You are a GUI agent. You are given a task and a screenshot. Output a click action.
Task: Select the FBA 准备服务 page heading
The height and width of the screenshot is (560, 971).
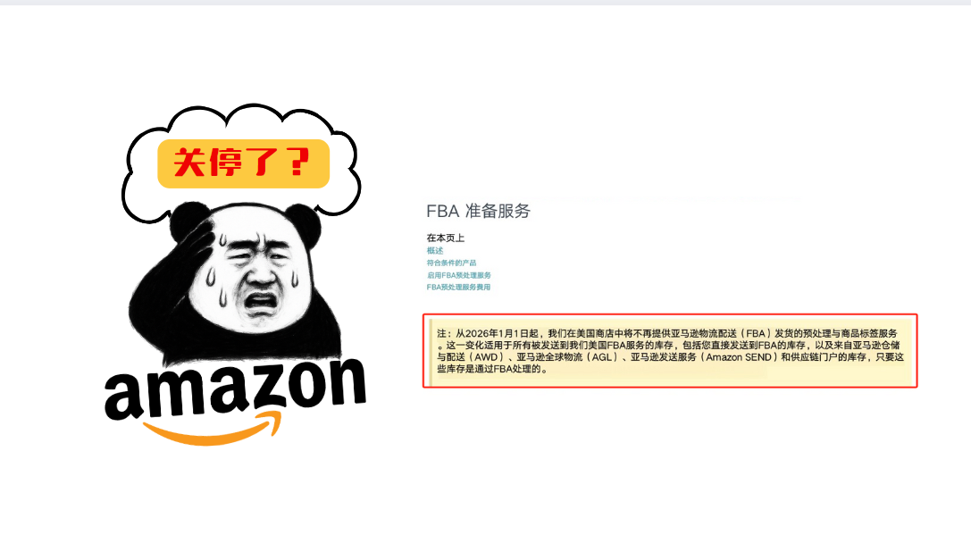tap(478, 212)
